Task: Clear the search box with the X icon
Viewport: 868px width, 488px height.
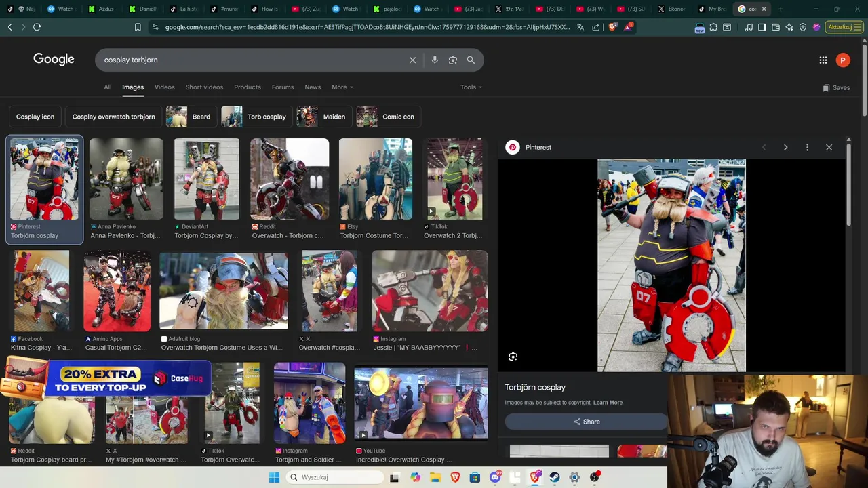Action: coord(412,60)
